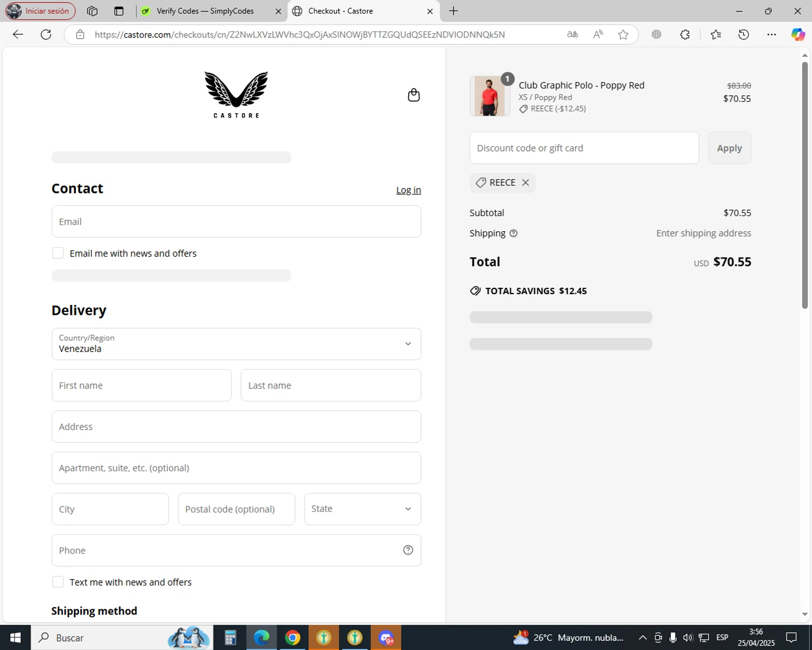
Task: Click the globe icon beside favorites star
Action: click(657, 35)
